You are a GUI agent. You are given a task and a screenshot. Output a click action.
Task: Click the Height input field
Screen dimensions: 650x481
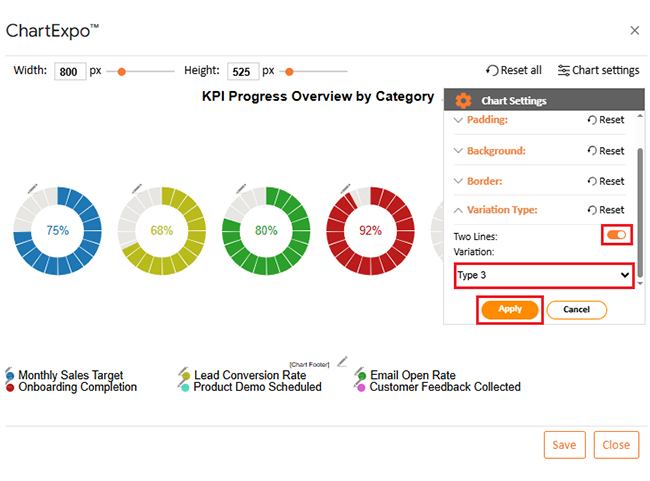pos(243,71)
